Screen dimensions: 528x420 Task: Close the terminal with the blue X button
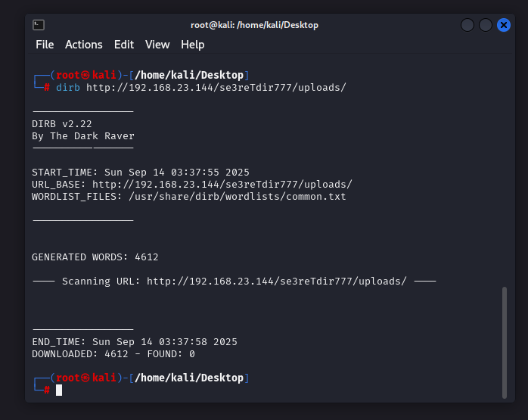point(504,25)
